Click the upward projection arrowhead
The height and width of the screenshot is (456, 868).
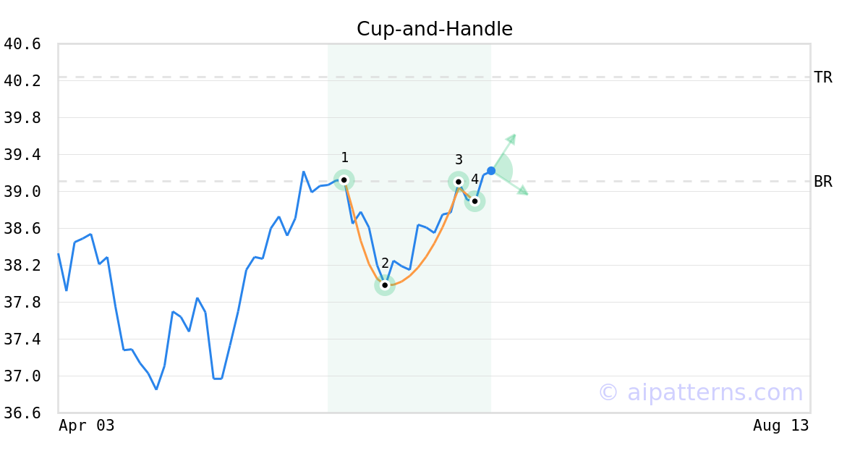pos(511,138)
